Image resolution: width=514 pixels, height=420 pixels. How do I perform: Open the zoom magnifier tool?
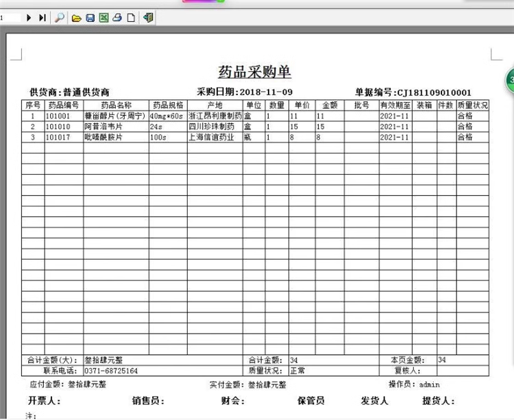pos(60,18)
